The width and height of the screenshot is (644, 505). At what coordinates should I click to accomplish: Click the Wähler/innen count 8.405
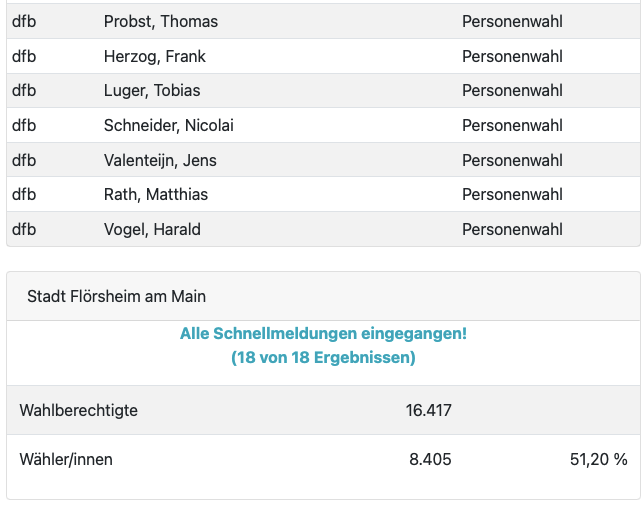tap(430, 460)
